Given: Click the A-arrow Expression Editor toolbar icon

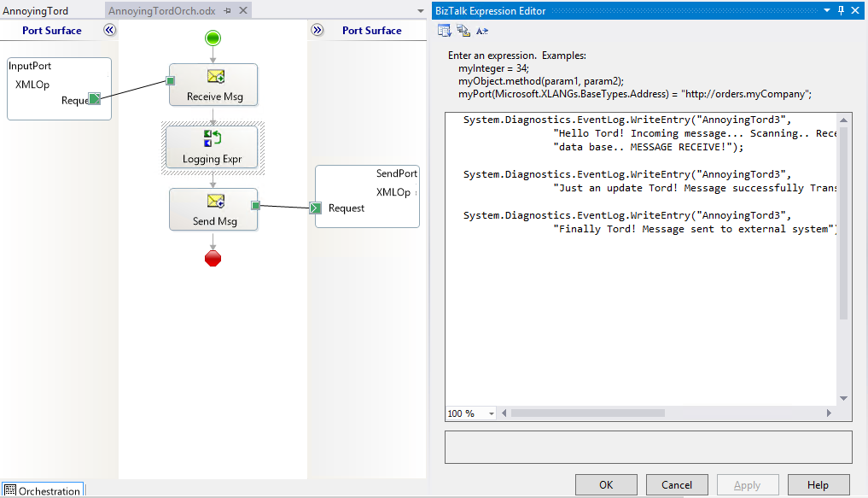Looking at the screenshot, I should pyautogui.click(x=482, y=31).
